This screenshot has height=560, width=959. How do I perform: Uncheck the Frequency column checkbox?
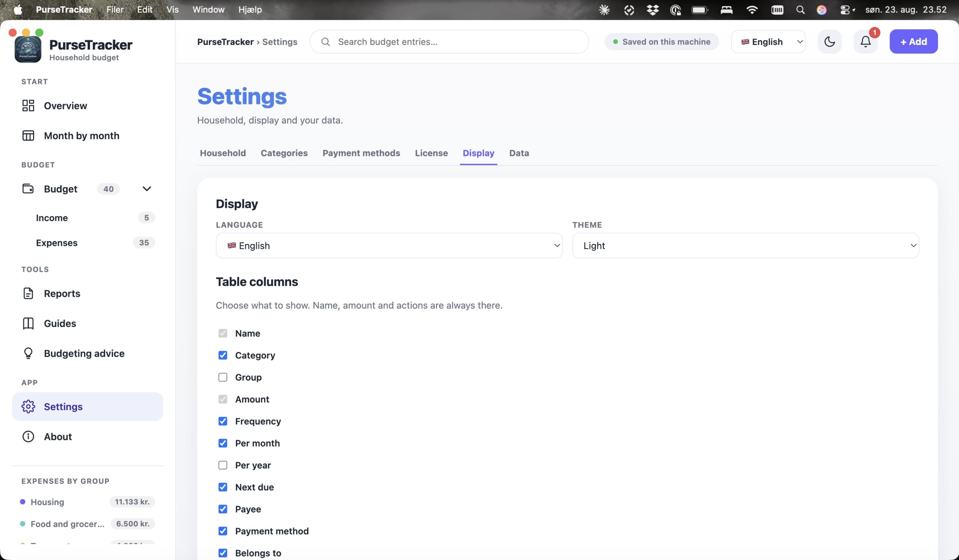223,421
